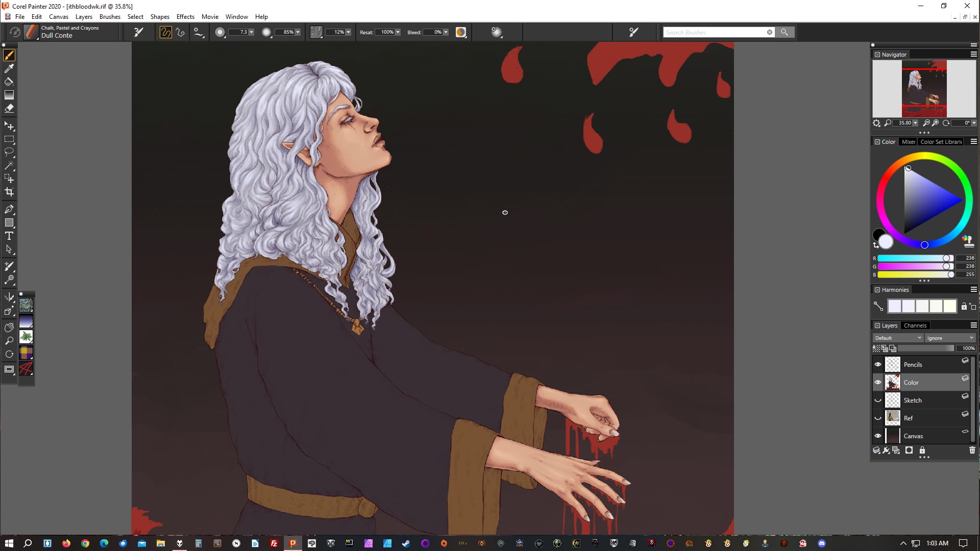Screen dimensions: 980x551
Task: Switch to the Mixer panel tab
Action: [x=908, y=142]
